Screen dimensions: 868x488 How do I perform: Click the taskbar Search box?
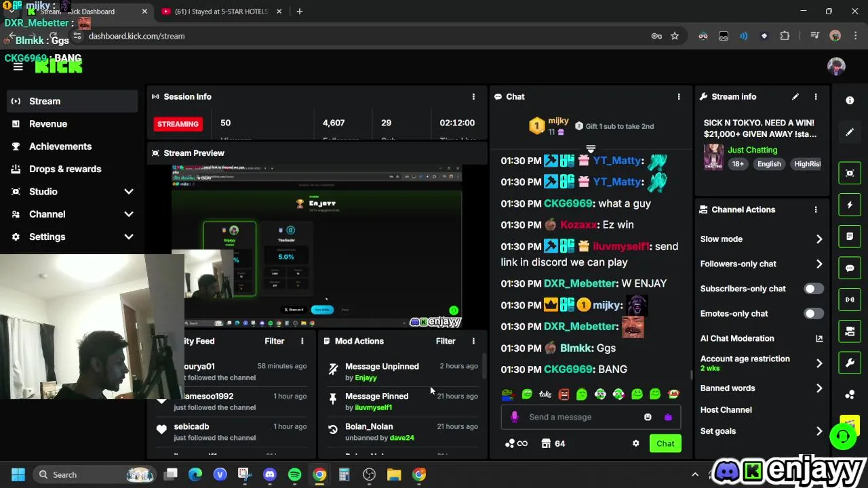pos(95,475)
